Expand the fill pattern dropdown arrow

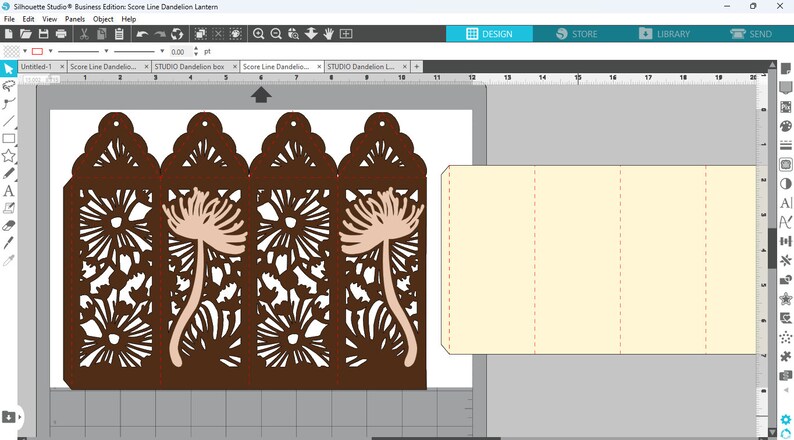(x=24, y=51)
